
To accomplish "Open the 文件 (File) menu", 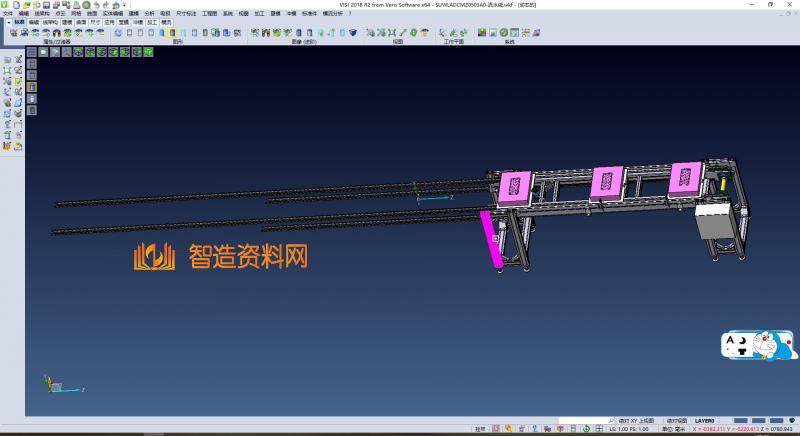I will pyautogui.click(x=8, y=14).
